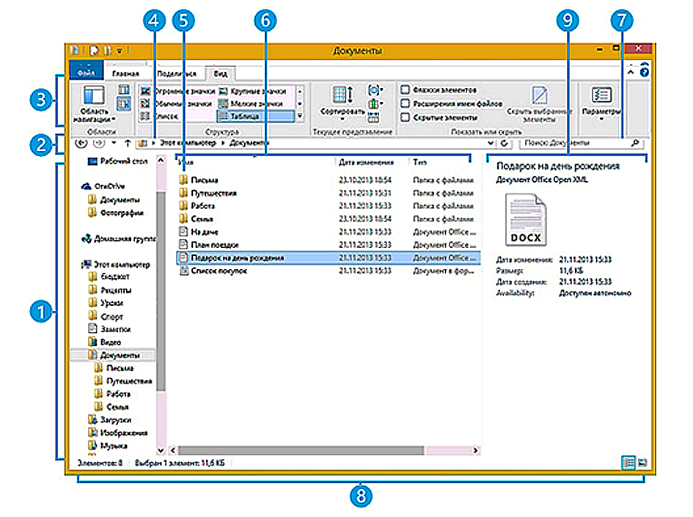Open the Видео folder in navigation pane
The width and height of the screenshot is (693, 517).
[105, 342]
